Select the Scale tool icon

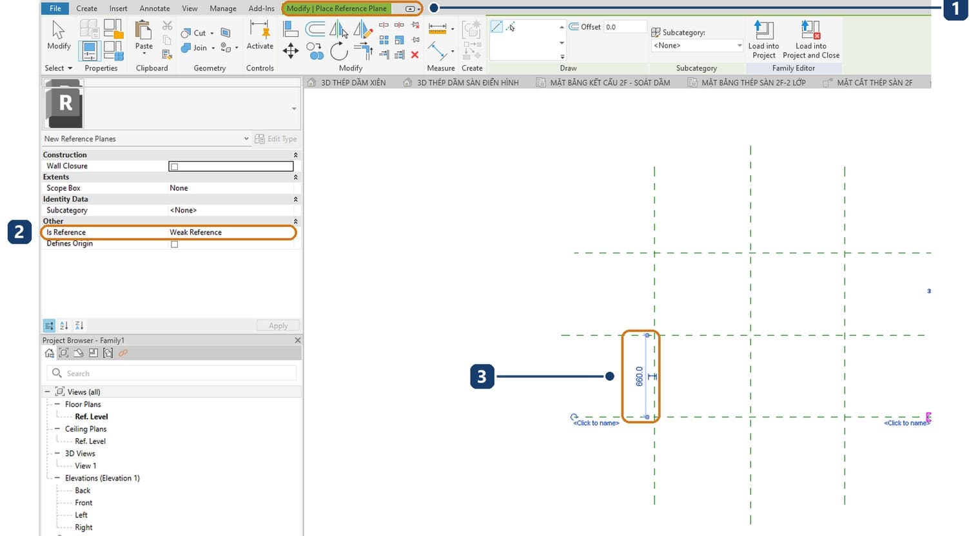click(399, 39)
